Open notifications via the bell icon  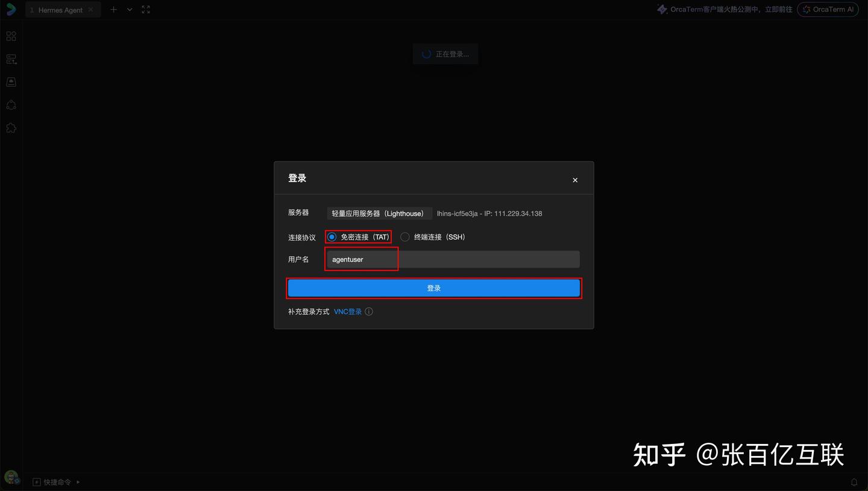point(854,482)
